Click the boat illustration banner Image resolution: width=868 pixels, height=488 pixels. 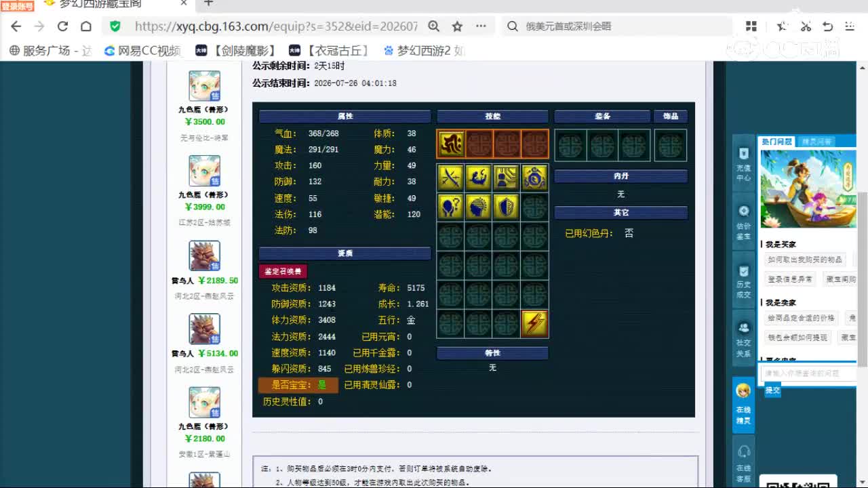coord(808,188)
